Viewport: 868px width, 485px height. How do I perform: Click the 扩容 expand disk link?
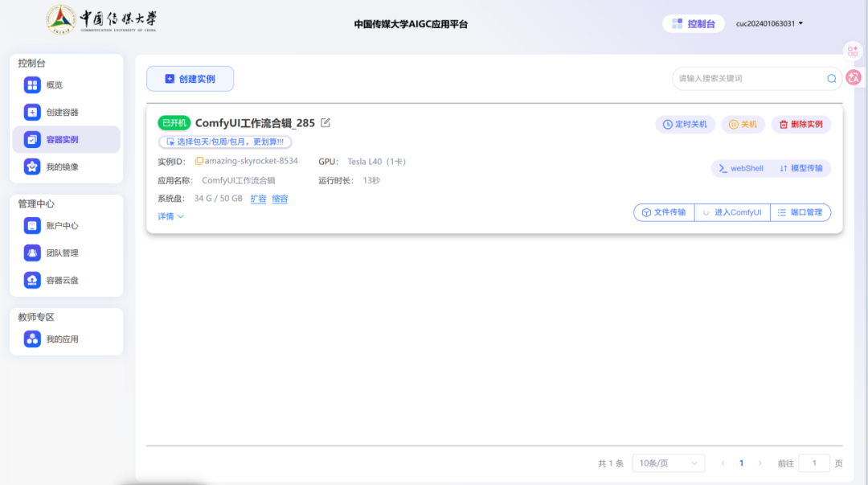tap(258, 199)
